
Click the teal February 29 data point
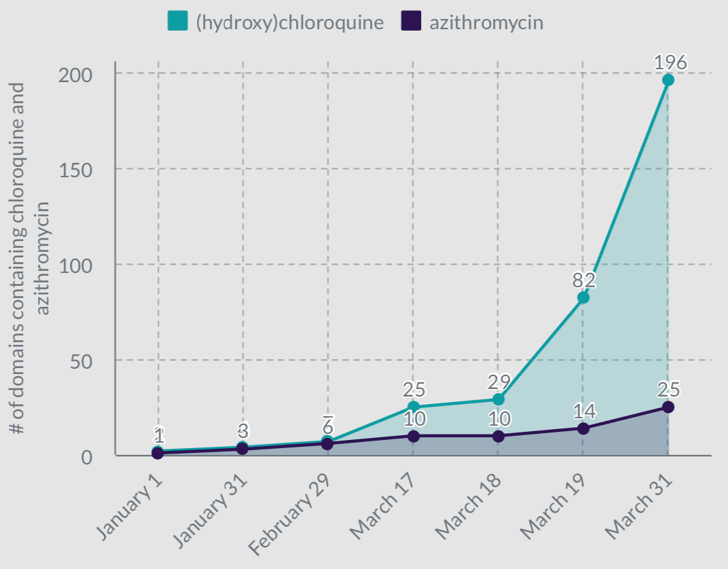click(x=328, y=441)
